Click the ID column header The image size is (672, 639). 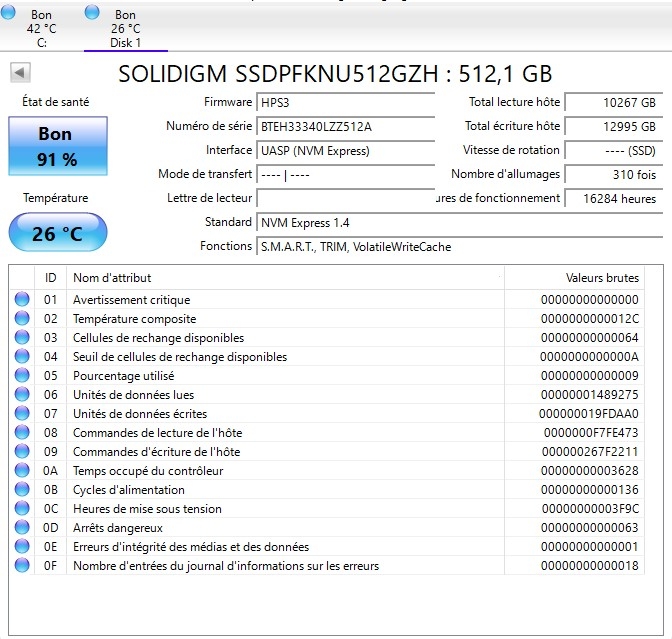point(51,278)
